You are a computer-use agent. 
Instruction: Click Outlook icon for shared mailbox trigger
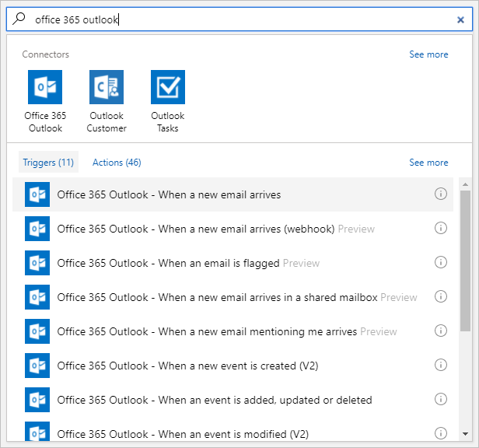click(37, 297)
